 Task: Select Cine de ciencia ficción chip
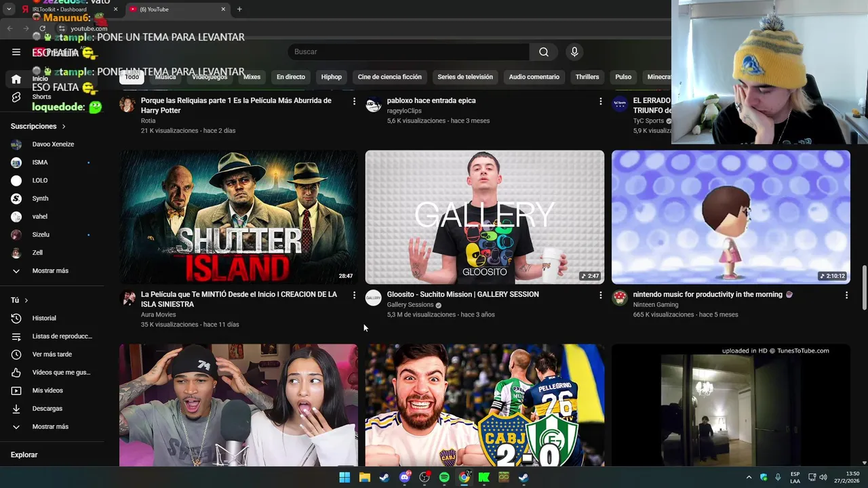[x=389, y=77]
